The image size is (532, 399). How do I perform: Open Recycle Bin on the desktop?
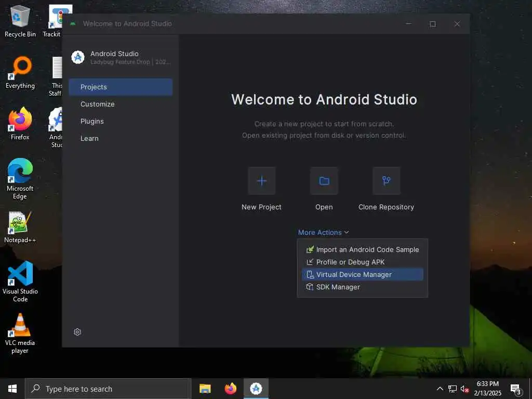point(20,21)
